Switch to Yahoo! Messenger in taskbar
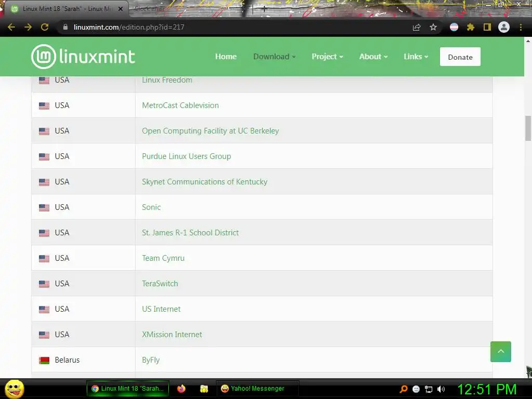Screen dimensions: 532x399 pyautogui.click(x=258, y=389)
